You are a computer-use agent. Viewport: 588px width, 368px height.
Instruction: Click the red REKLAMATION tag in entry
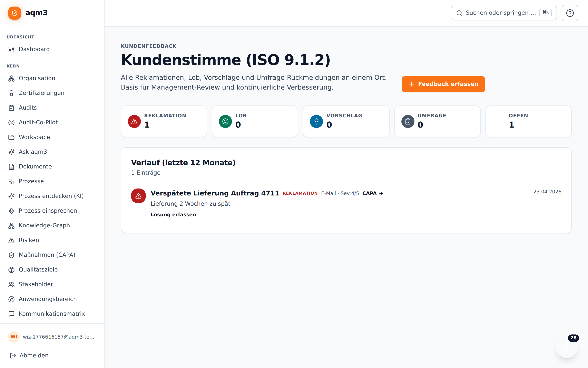(x=300, y=193)
